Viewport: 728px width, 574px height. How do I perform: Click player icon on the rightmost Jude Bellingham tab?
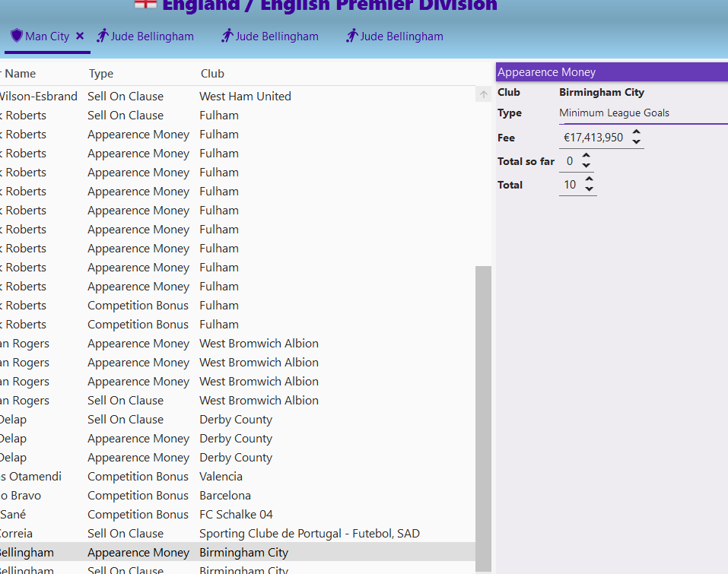352,36
